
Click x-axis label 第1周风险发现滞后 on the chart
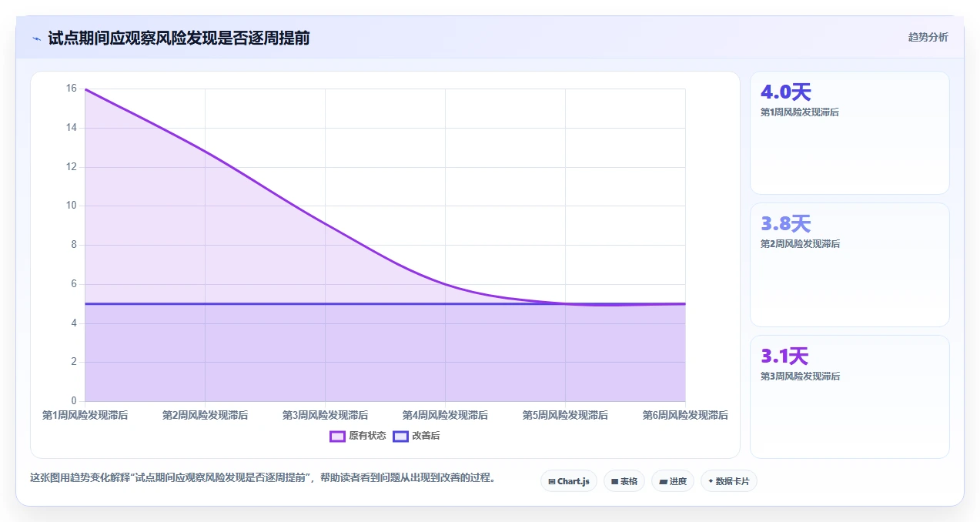click(x=85, y=415)
